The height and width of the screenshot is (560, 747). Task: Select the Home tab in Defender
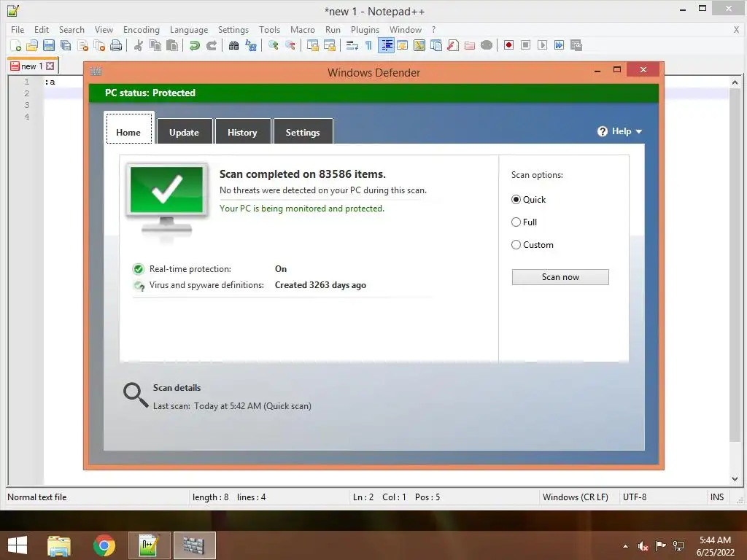tap(128, 128)
